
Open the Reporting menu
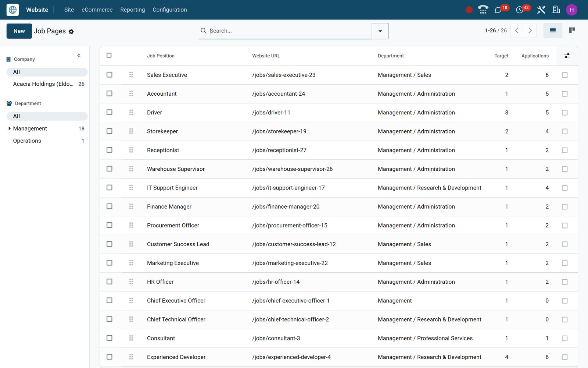tap(133, 10)
